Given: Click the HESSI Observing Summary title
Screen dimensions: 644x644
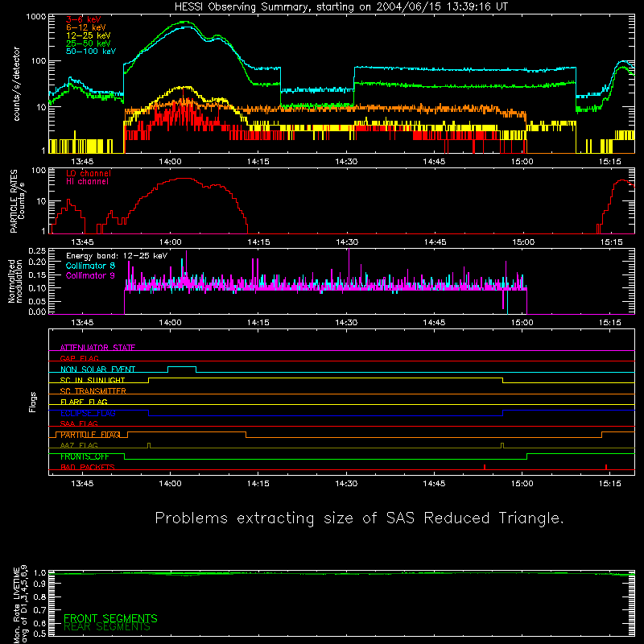Looking at the screenshot, I should [341, 7].
